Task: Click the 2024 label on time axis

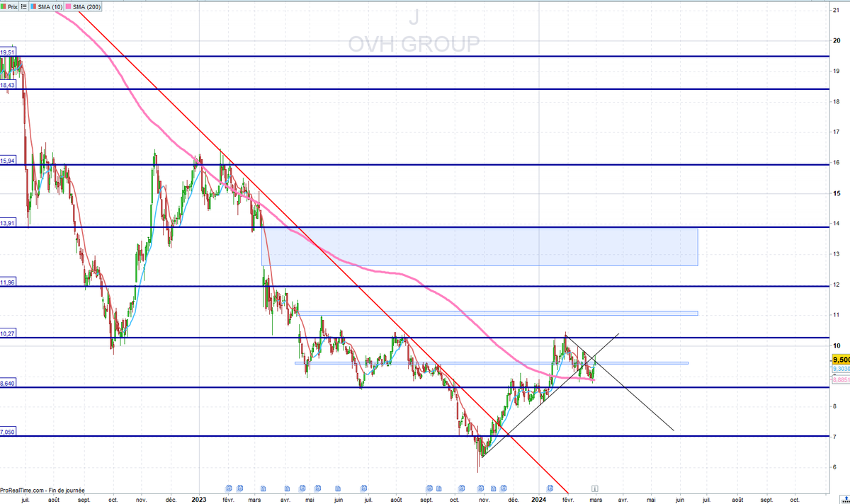Action: pos(538,498)
